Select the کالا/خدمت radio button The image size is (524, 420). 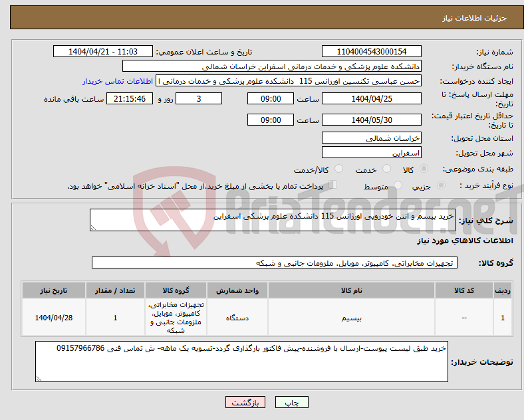click(338, 169)
